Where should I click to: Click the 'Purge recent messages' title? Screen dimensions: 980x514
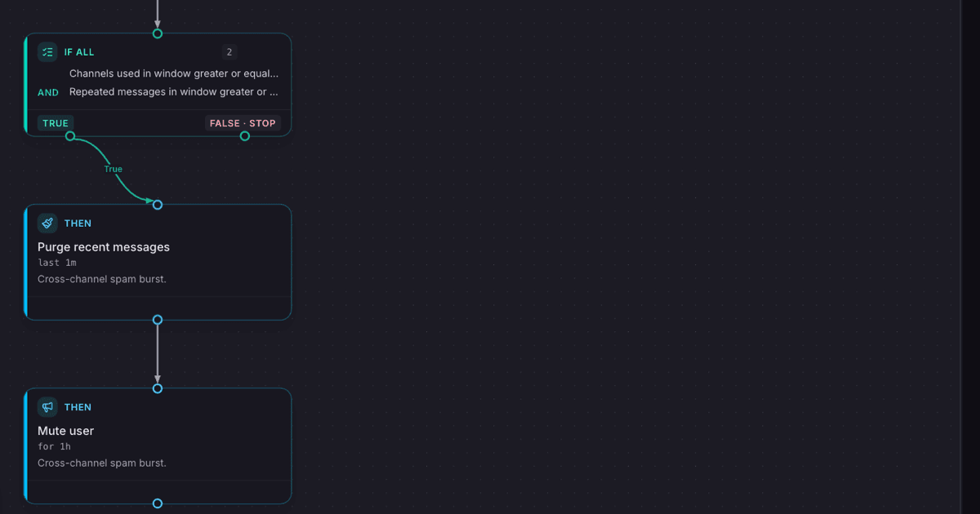click(x=104, y=247)
